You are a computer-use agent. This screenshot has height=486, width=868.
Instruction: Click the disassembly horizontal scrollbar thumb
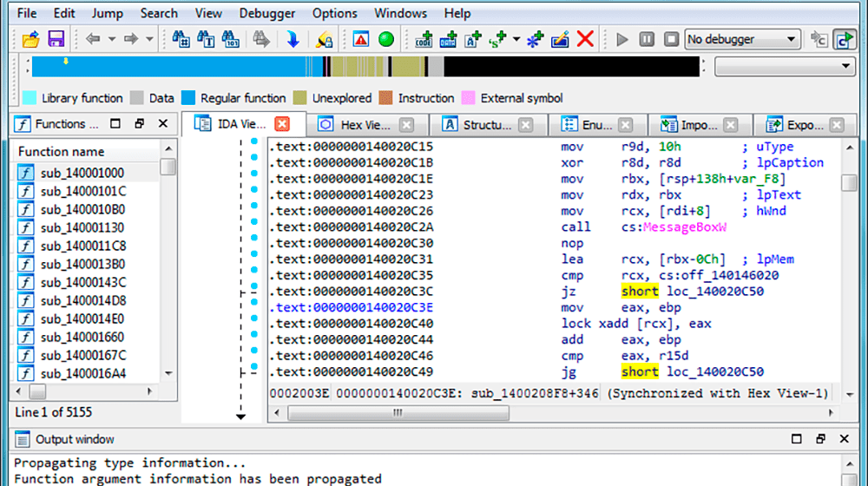click(x=398, y=413)
